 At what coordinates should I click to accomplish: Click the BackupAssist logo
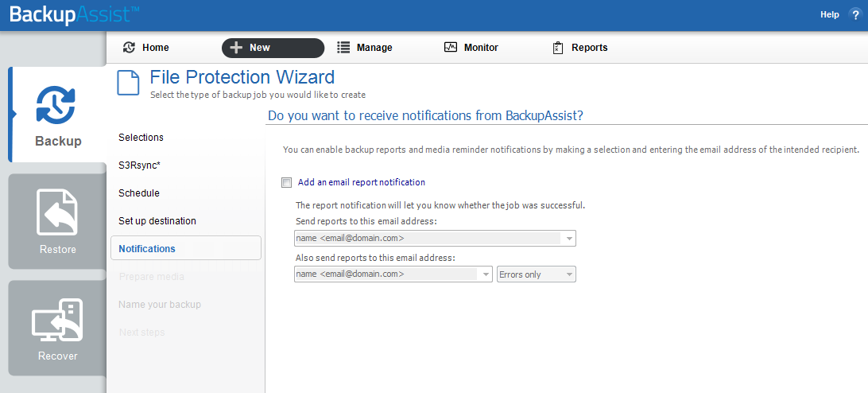click(74, 15)
